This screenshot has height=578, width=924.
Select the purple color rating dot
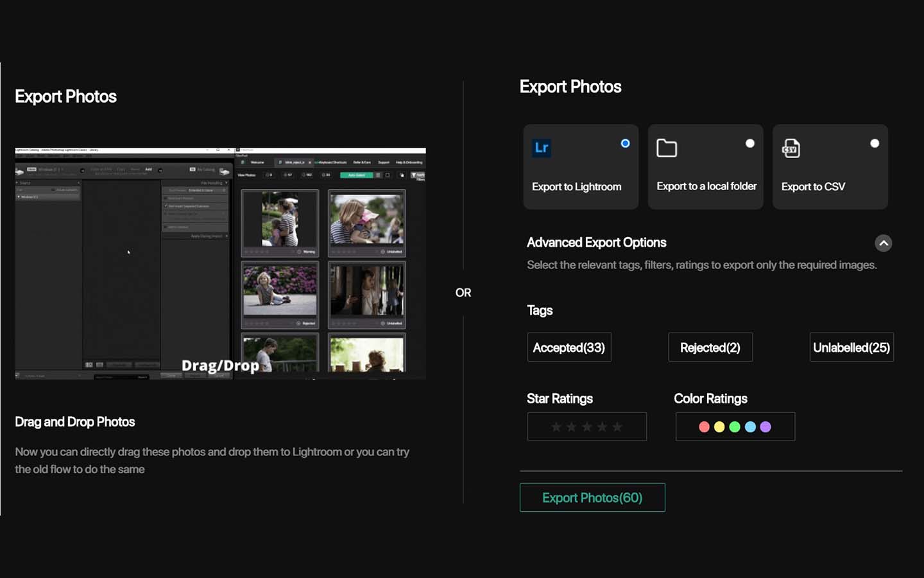tap(766, 426)
